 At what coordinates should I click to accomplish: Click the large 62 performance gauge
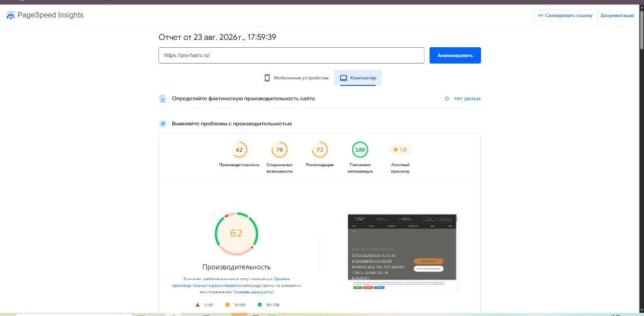236,234
